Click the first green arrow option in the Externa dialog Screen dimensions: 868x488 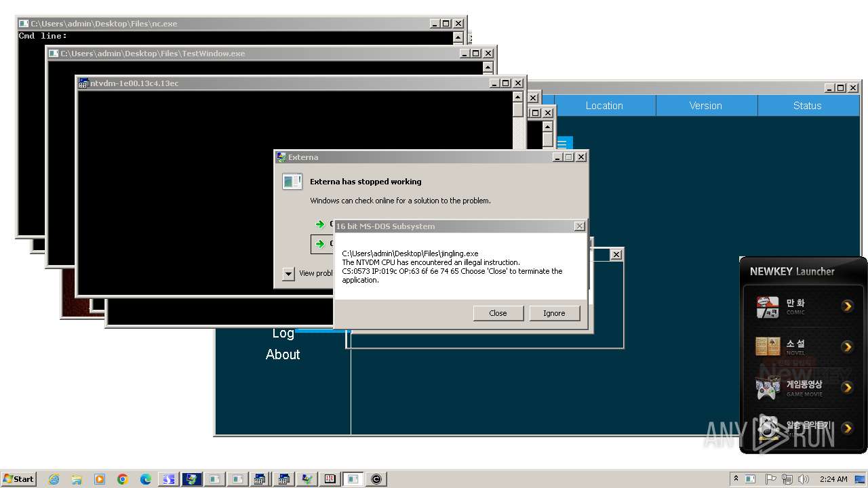click(320, 224)
